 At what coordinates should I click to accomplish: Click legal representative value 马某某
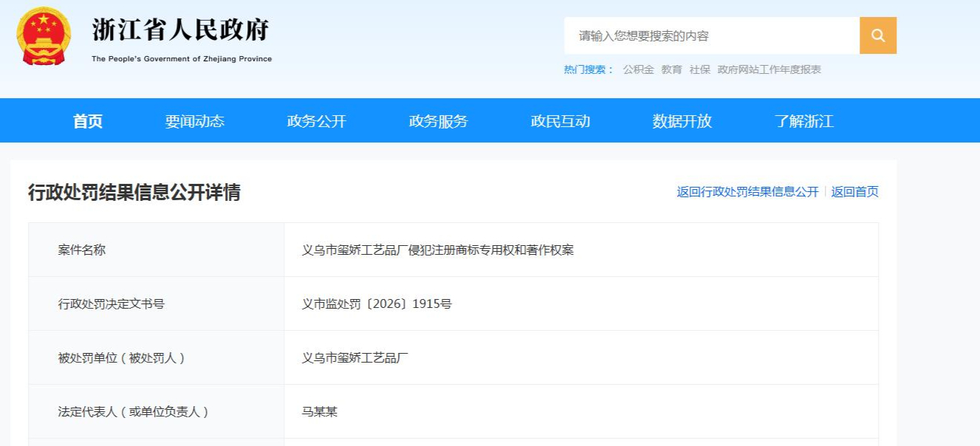pos(320,412)
